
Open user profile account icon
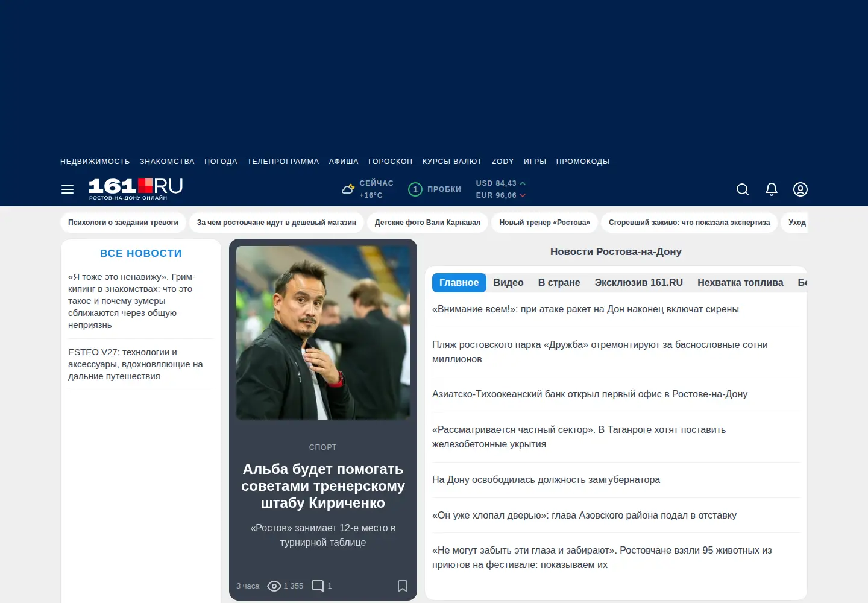click(x=800, y=189)
